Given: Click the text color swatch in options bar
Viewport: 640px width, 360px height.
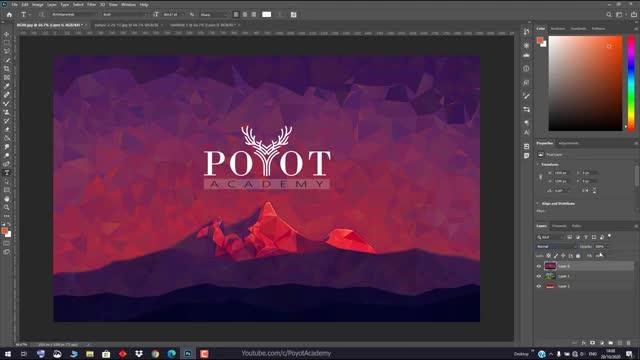Looking at the screenshot, I should (x=267, y=15).
